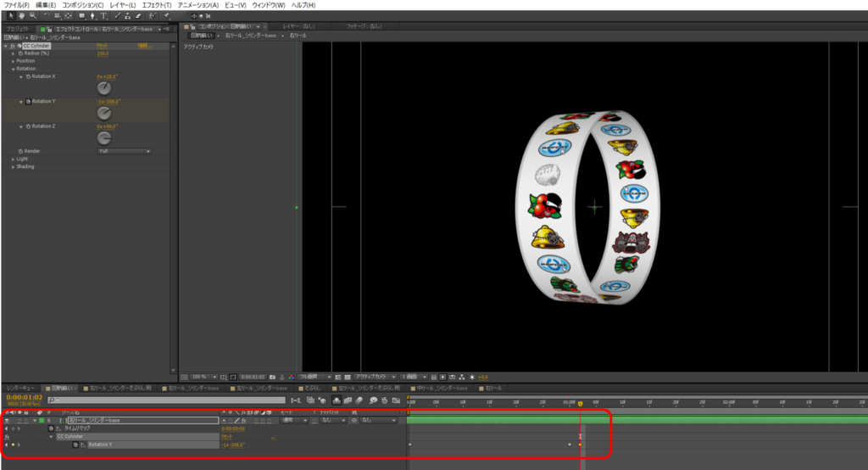
Task: Select the Rectangle shape tool
Action: tap(82, 15)
